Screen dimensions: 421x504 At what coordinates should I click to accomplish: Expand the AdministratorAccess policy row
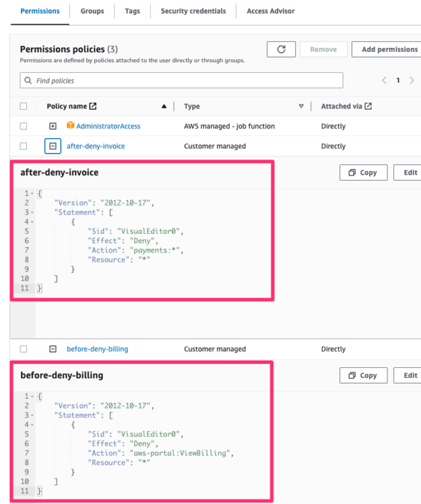coord(53,126)
